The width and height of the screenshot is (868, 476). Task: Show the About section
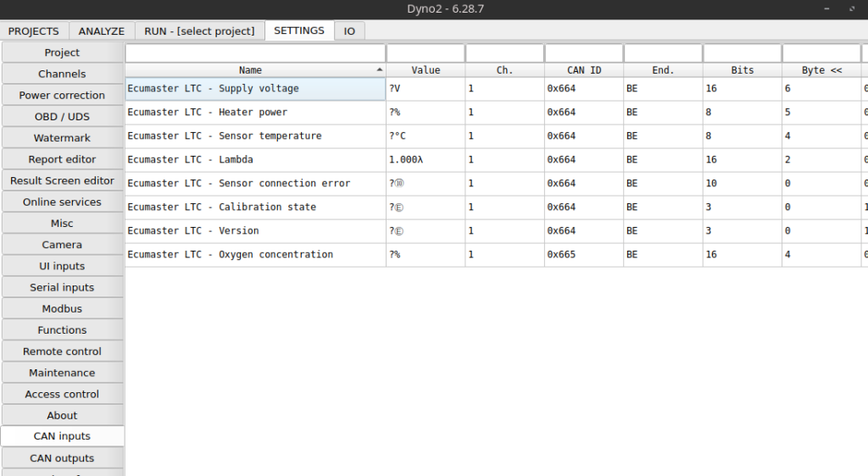(x=62, y=416)
